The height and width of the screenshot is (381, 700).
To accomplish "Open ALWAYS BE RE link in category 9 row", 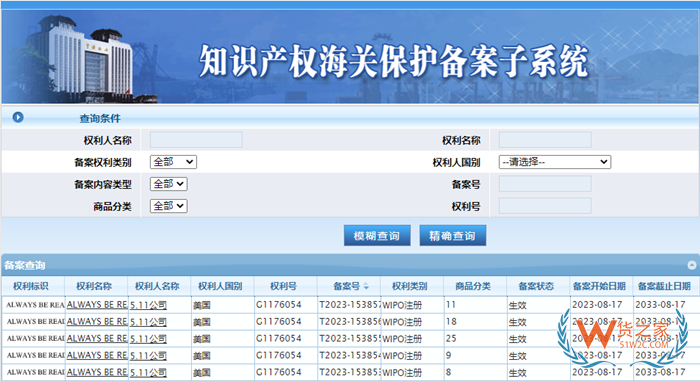I will click(x=97, y=356).
